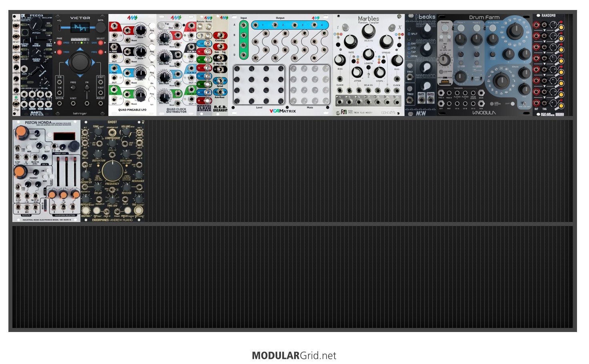589x364 pixels.
Task: Flip the Spread switch on R.C.D. Breakout
Action: [x=220, y=80]
